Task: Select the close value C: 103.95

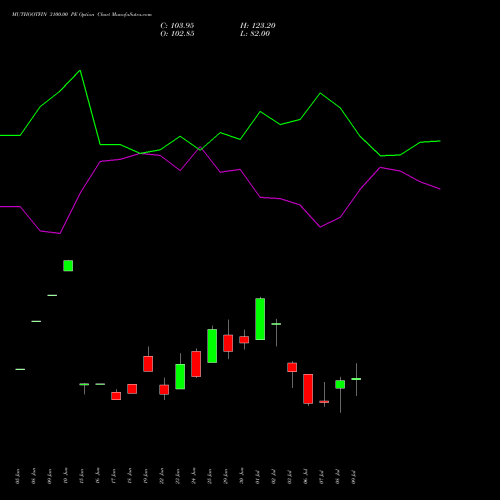Action: point(177,26)
